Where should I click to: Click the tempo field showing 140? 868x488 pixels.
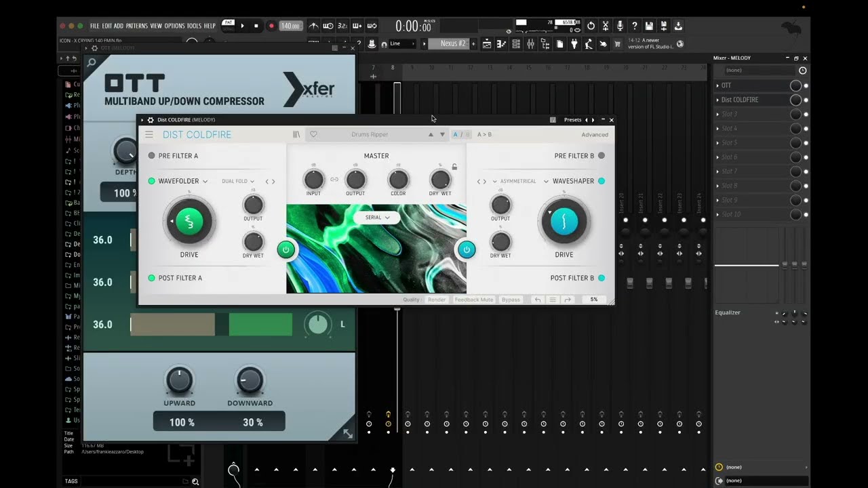[x=290, y=26]
